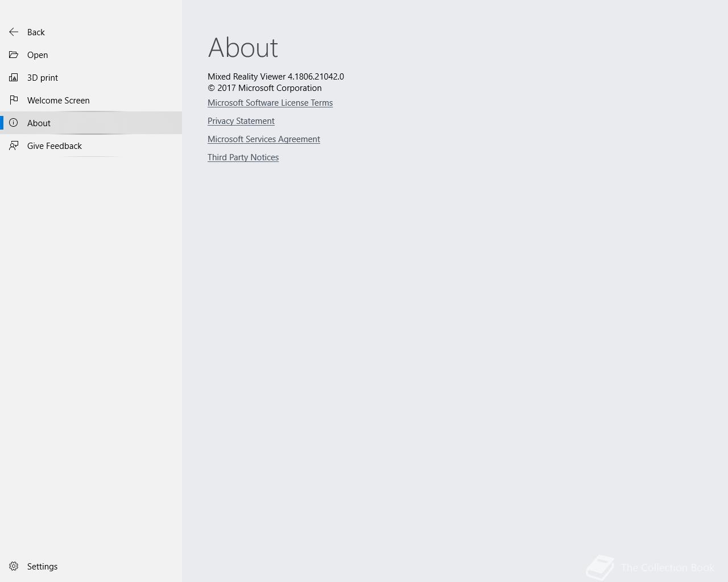Open Settings from the sidebar text
728x582 pixels.
[x=43, y=567]
